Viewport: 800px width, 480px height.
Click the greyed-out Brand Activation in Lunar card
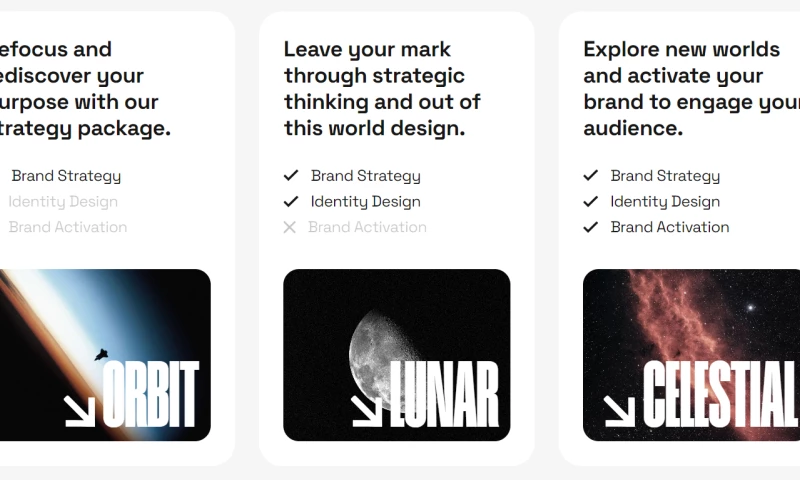[x=367, y=227]
